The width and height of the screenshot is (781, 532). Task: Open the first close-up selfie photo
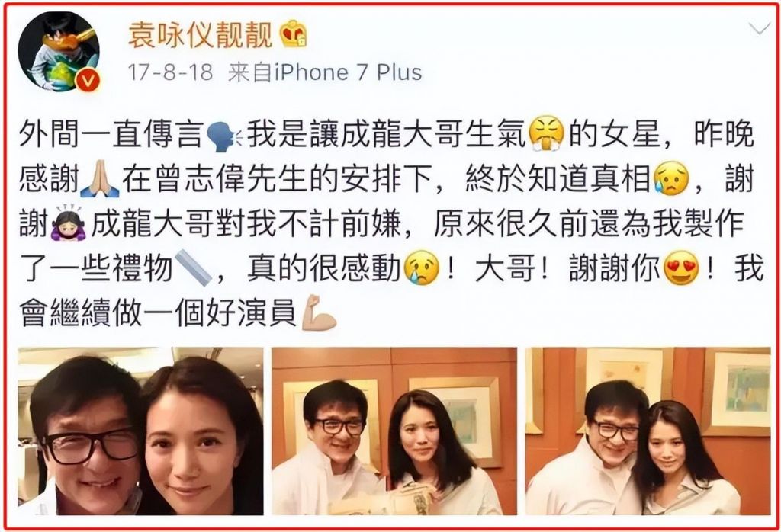click(141, 431)
